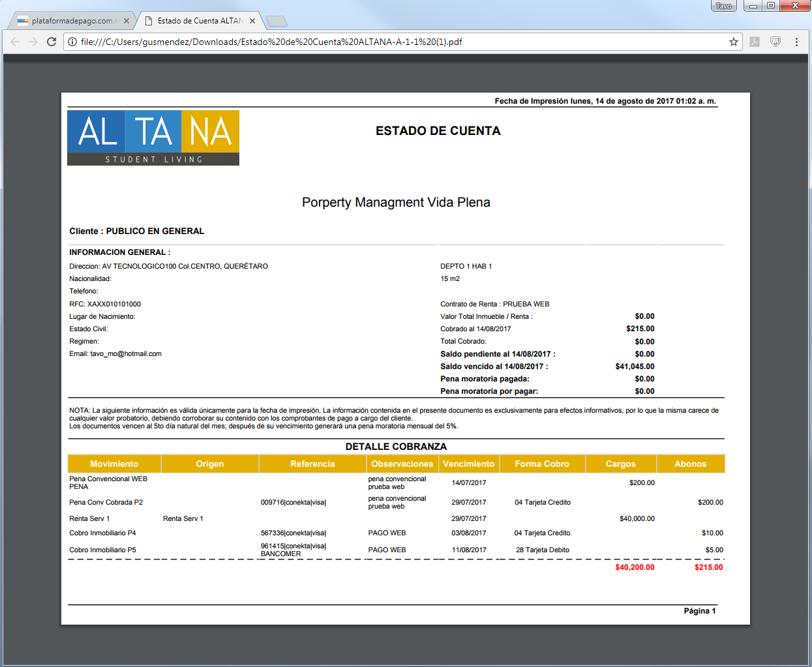Image resolution: width=812 pixels, height=667 pixels.
Task: Click the 'INFORMACION GENERAL :' heading
Action: click(120, 252)
